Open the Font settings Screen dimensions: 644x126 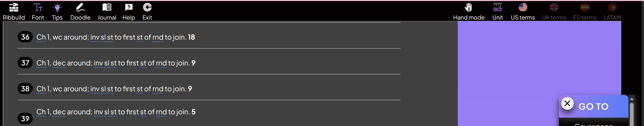(x=38, y=11)
